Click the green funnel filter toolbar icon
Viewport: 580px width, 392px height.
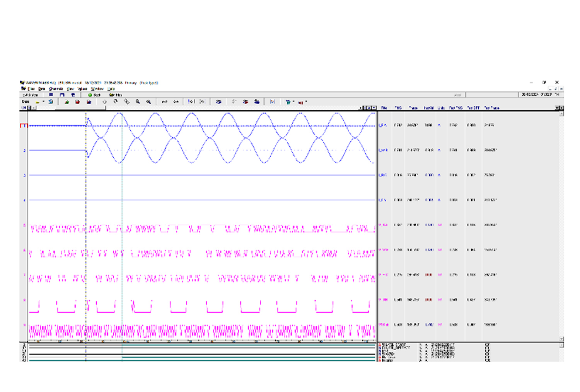[288, 102]
